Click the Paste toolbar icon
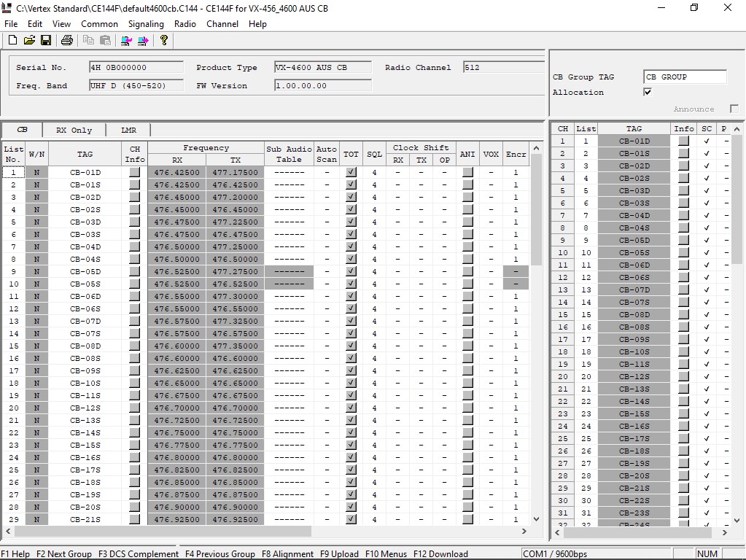Image resolution: width=746 pixels, height=560 pixels. 105,40
